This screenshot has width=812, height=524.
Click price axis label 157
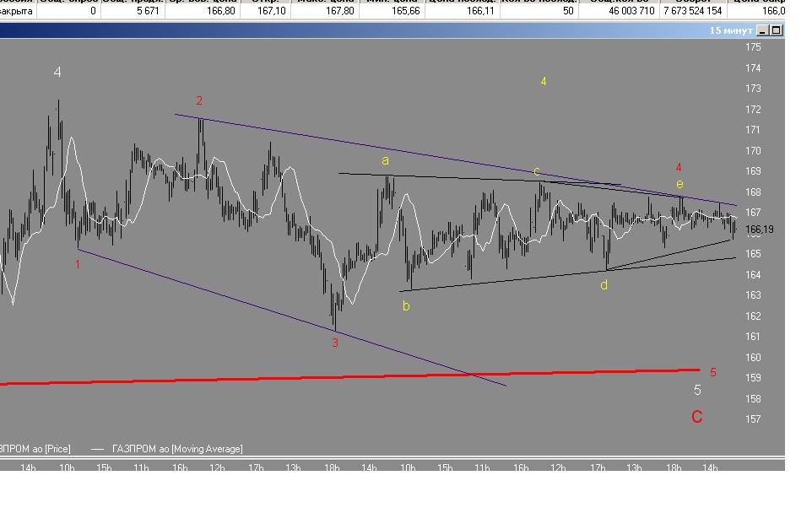[x=753, y=419]
